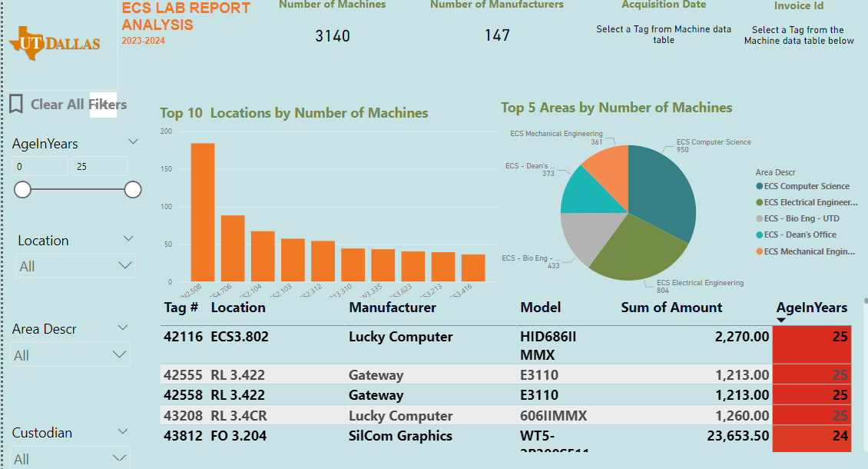Image resolution: width=868 pixels, height=469 pixels.
Task: Grab the AgeInYears minimum slider handle
Action: pyautogui.click(x=22, y=190)
